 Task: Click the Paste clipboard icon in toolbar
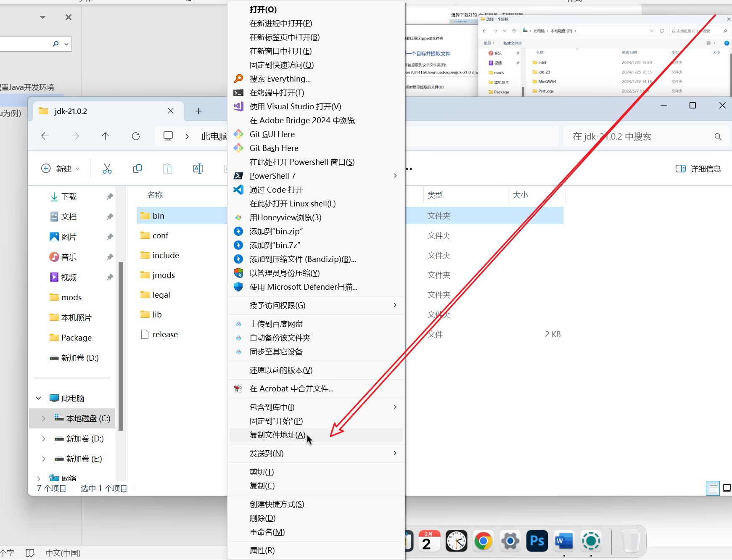168,169
